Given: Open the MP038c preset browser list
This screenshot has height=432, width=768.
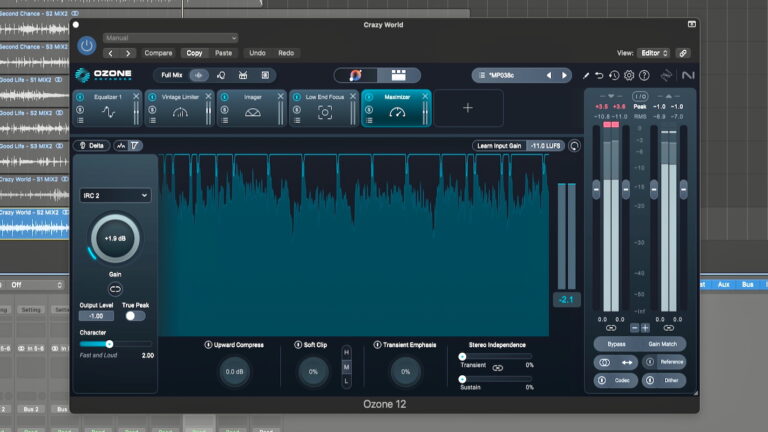Looking at the screenshot, I should [482, 75].
